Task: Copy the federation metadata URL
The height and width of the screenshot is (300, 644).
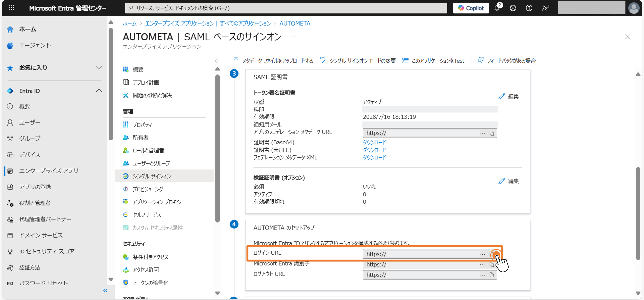Action: click(492, 133)
